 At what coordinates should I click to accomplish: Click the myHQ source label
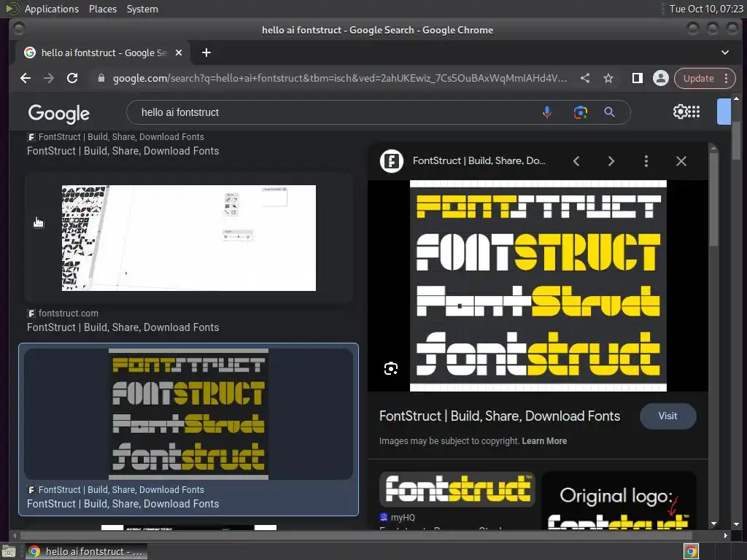click(x=403, y=517)
